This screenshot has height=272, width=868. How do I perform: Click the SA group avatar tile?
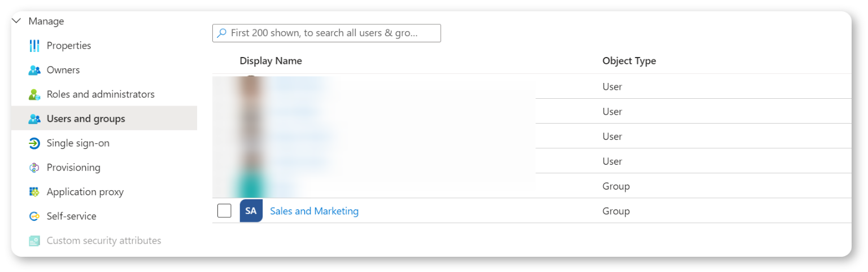coord(251,211)
